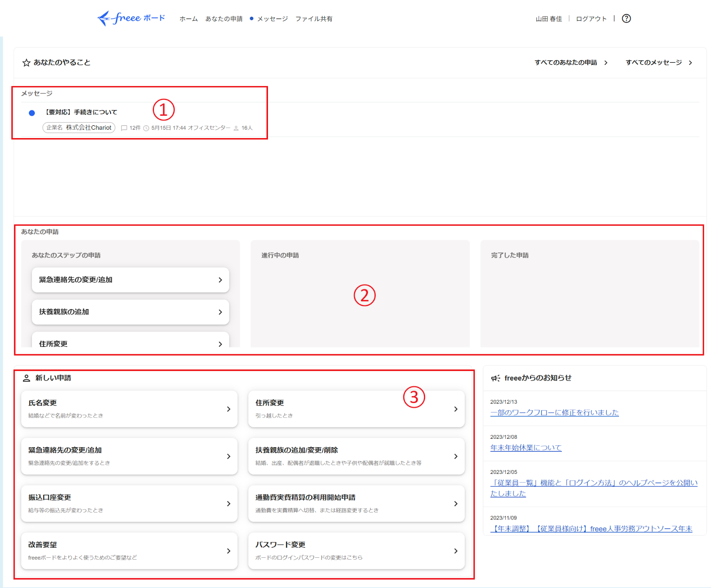Open 扶養親族の追加 step request
Screen dimensions: 711x588
(x=130, y=312)
